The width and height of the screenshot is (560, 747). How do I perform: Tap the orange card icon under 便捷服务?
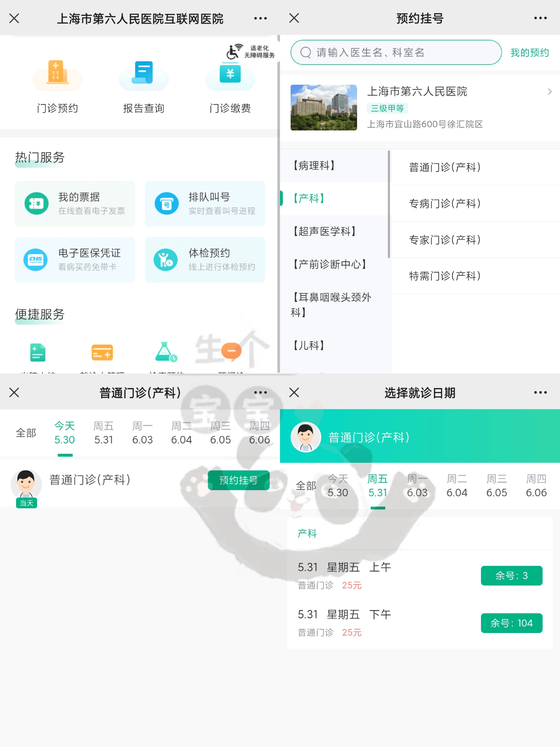(102, 352)
